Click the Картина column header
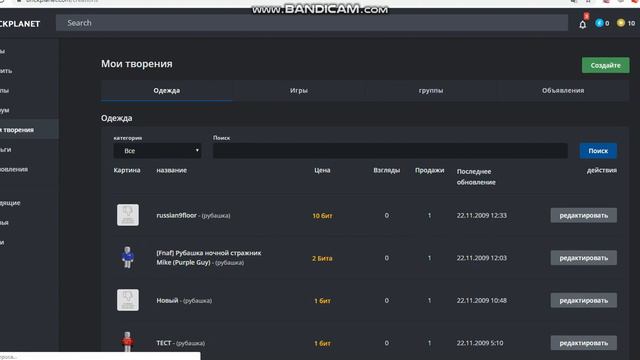The height and width of the screenshot is (360, 640). pos(127,170)
